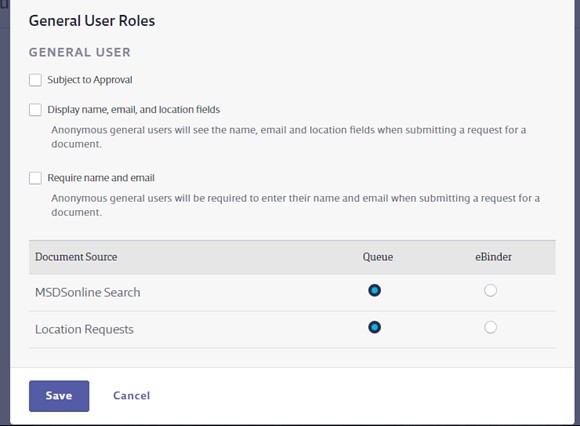Select Queue radio for Location Requests
The image size is (580, 426).
374,327
